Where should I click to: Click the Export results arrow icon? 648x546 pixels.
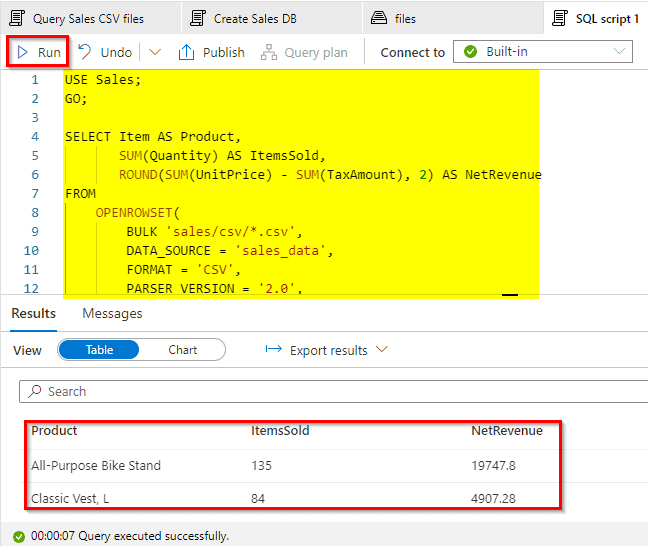(273, 350)
